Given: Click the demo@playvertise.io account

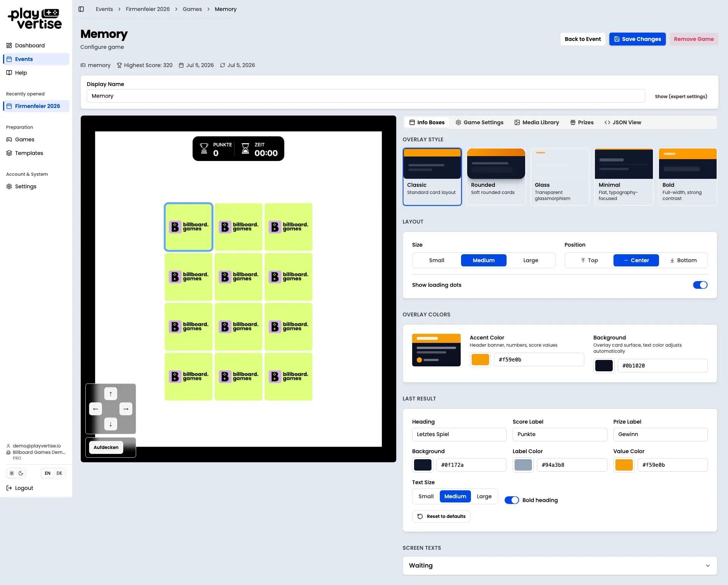Looking at the screenshot, I should click(37, 446).
